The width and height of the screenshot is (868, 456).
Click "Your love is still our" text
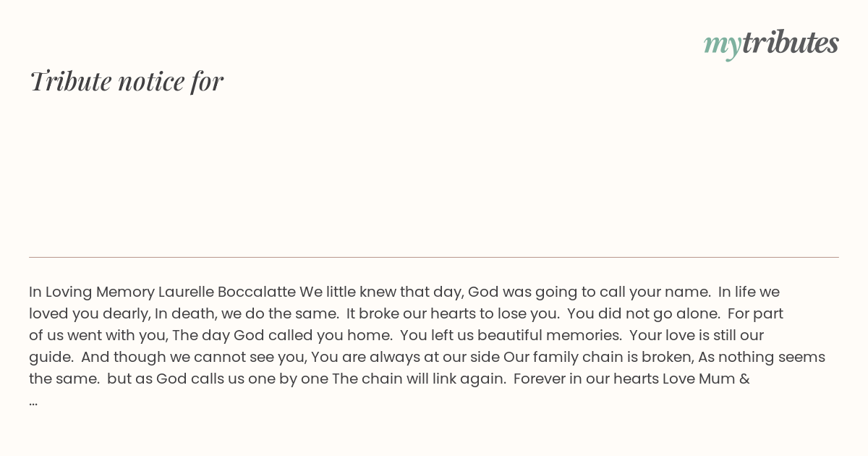[697, 335]
